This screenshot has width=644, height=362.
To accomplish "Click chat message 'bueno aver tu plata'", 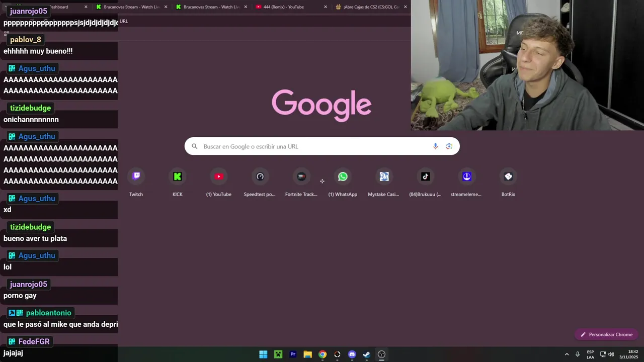I will (35, 239).
